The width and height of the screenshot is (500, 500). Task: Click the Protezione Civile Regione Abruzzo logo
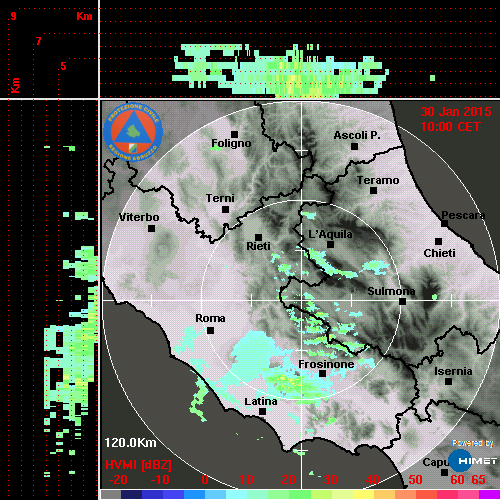tap(133, 132)
